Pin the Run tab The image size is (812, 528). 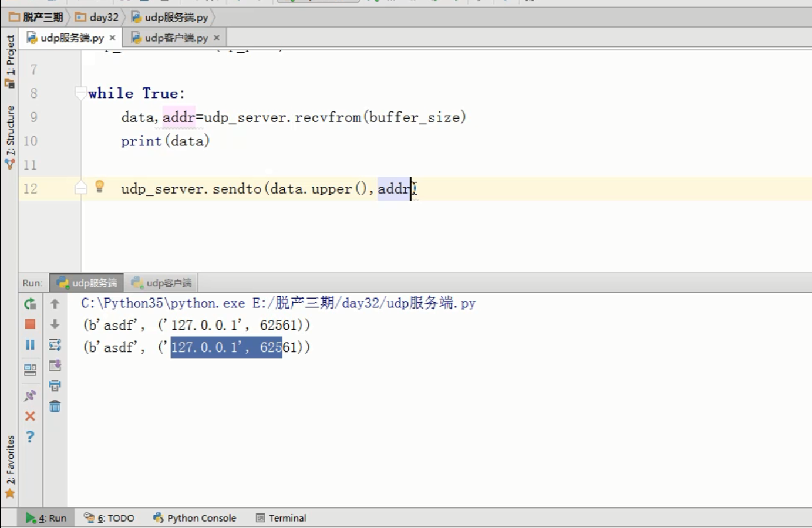tap(30, 396)
